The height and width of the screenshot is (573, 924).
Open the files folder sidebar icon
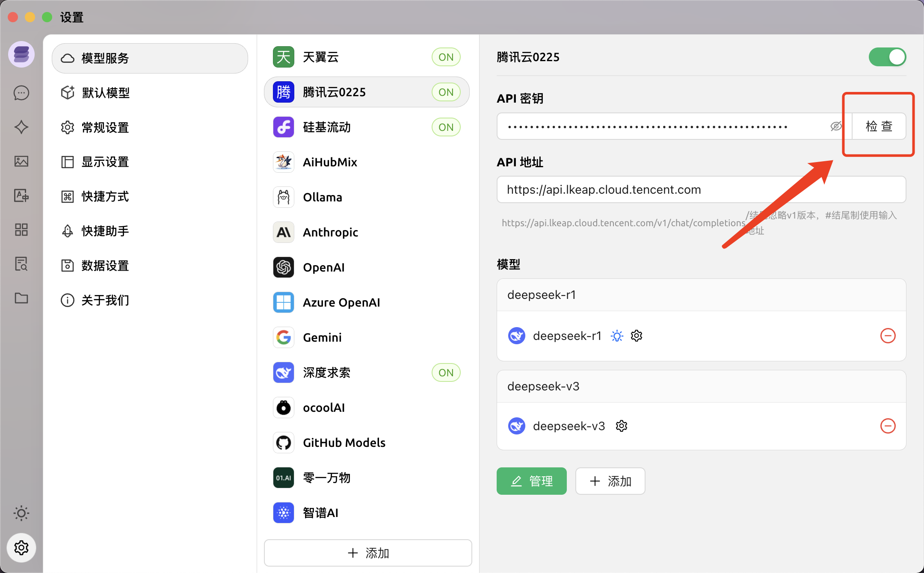pyautogui.click(x=21, y=298)
